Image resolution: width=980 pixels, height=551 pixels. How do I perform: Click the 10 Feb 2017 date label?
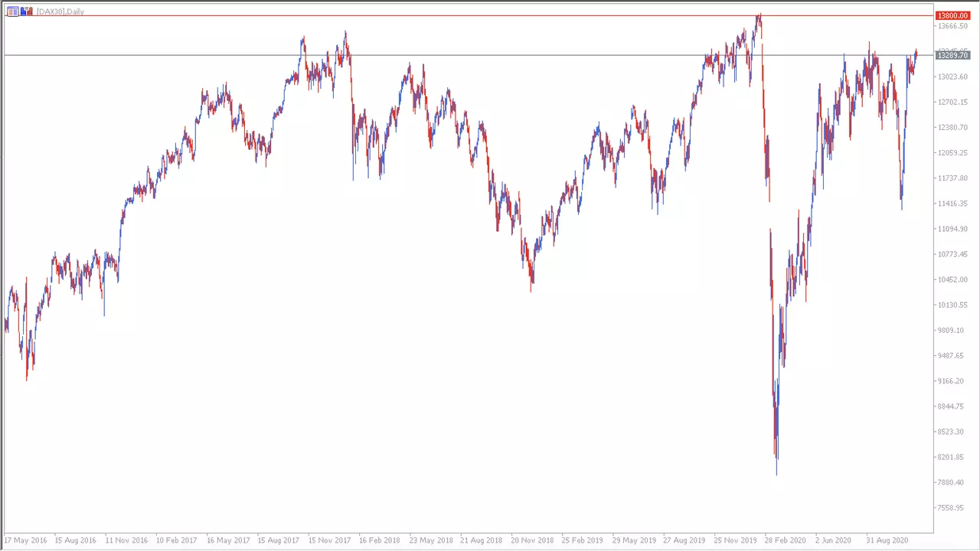pos(177,540)
